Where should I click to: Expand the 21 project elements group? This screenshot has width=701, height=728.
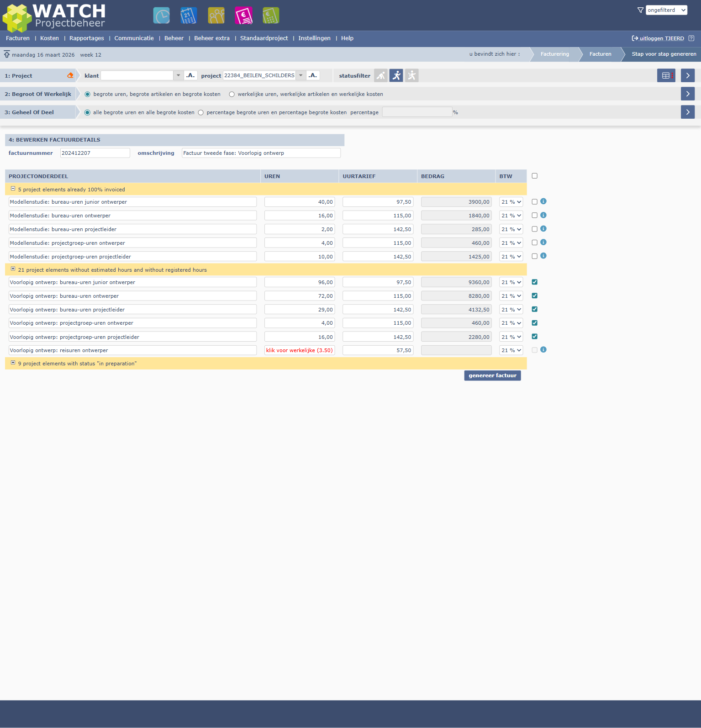tap(13, 269)
